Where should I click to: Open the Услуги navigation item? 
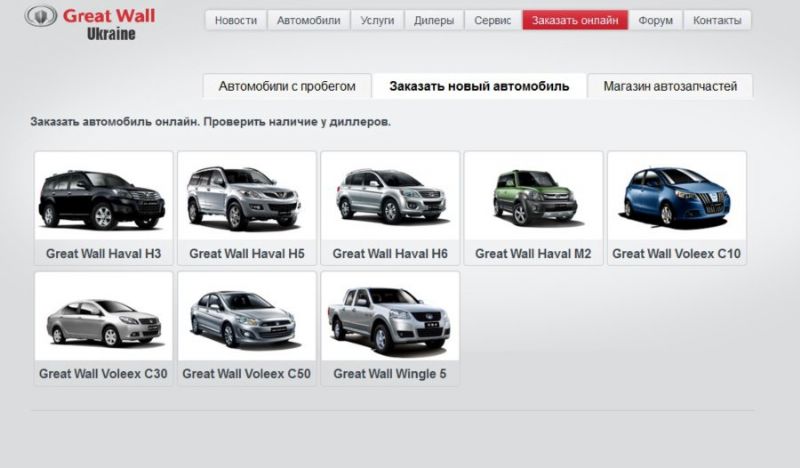point(377,20)
